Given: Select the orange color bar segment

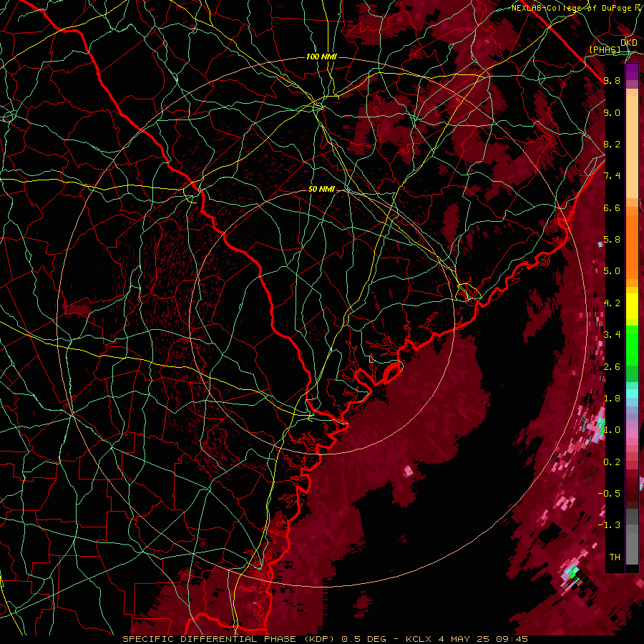Looking at the screenshot, I should [x=632, y=246].
